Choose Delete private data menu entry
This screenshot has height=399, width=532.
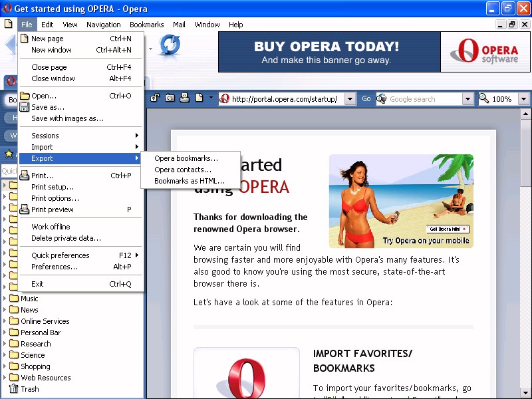pyautogui.click(x=66, y=238)
